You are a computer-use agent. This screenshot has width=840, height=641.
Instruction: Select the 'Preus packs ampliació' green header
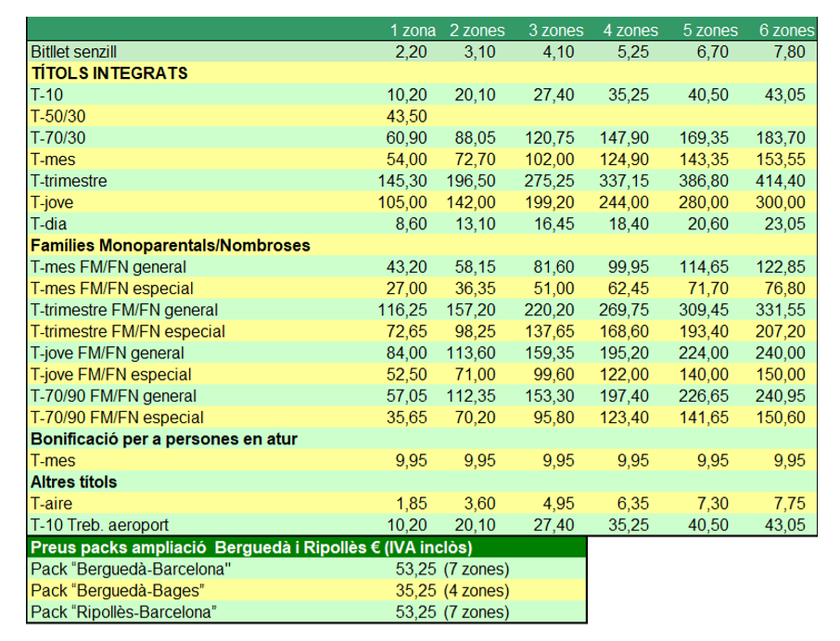click(252, 547)
